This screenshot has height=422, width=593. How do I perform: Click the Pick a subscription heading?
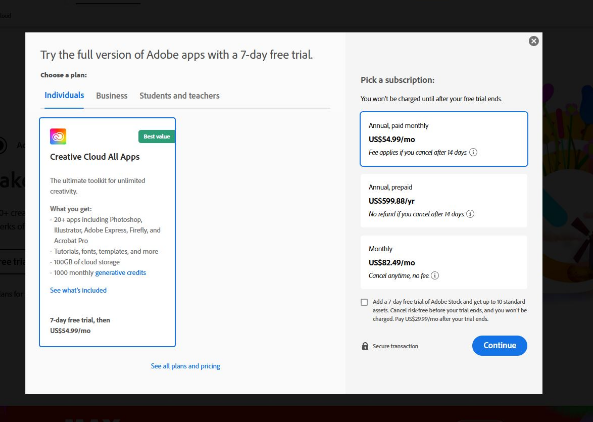point(397,80)
